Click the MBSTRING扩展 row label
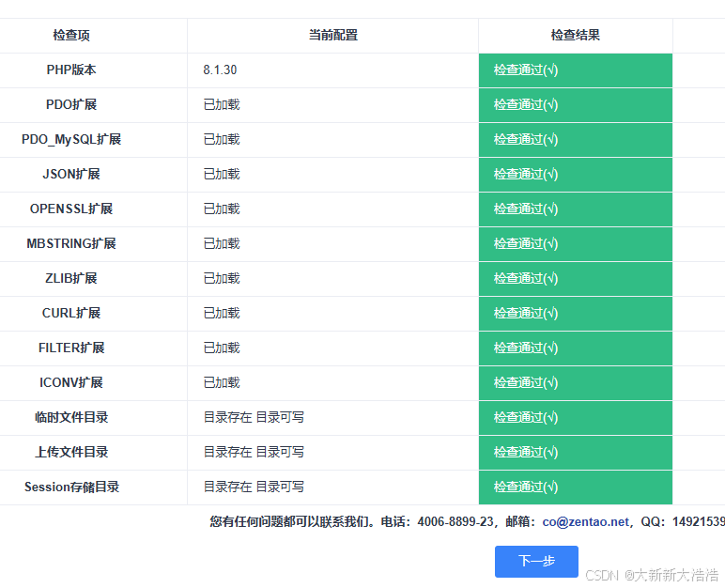Image resolution: width=725 pixels, height=588 pixels. (71, 243)
